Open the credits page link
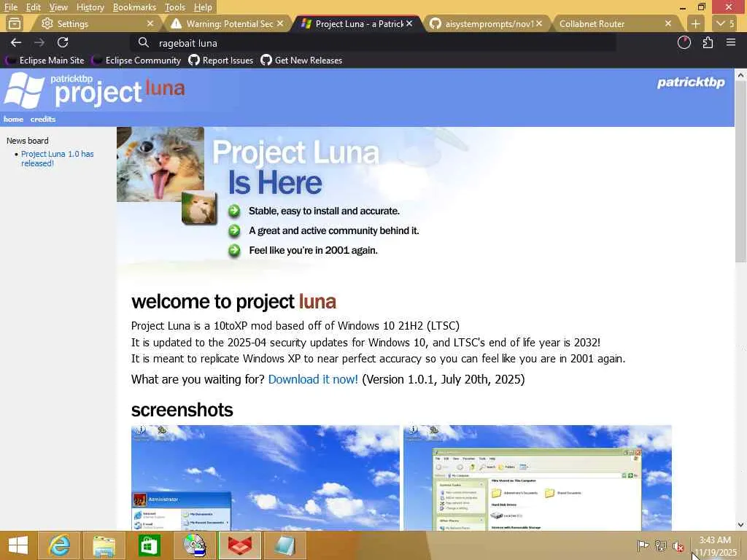 coord(43,119)
